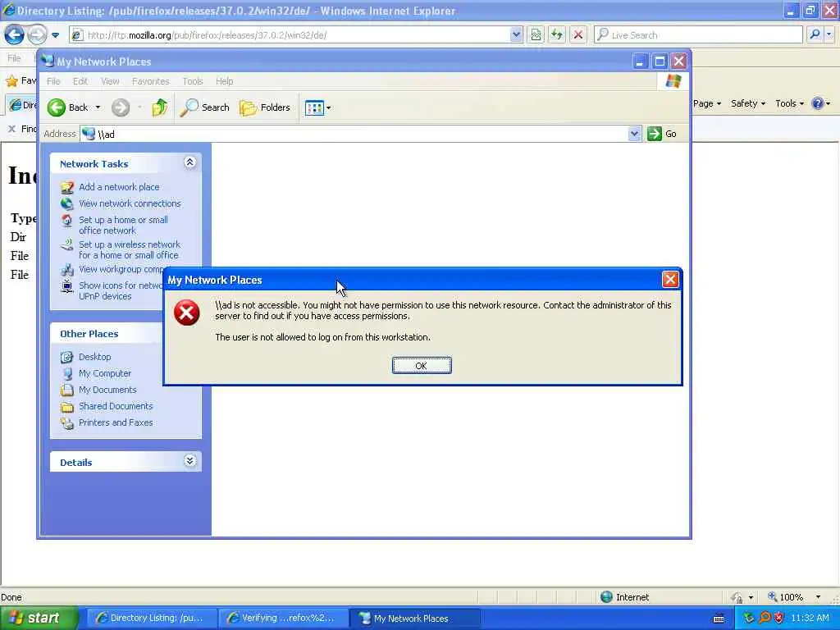Image resolution: width=840 pixels, height=630 pixels.
Task: Click the Stop icon in Internet Explorer
Action: pos(577,35)
